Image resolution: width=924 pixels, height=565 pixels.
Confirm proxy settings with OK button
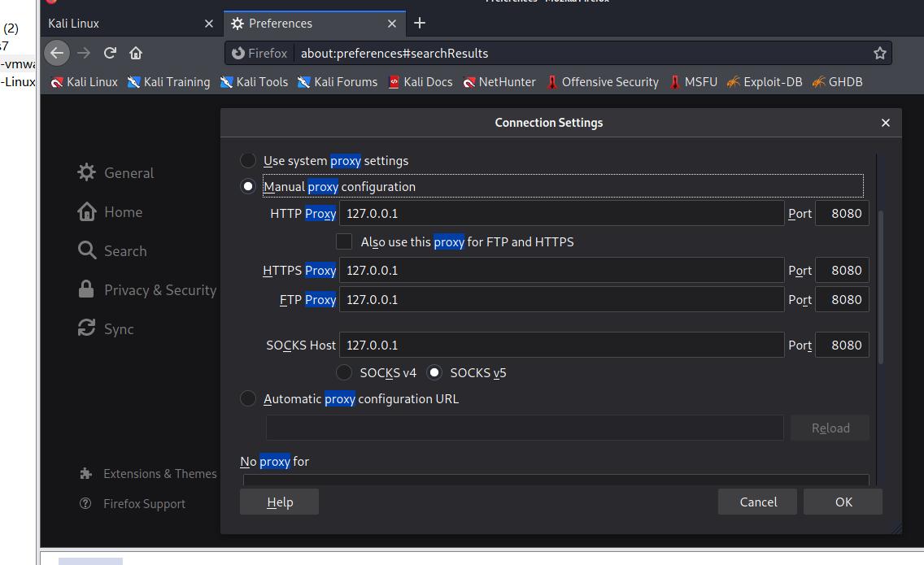coord(843,502)
